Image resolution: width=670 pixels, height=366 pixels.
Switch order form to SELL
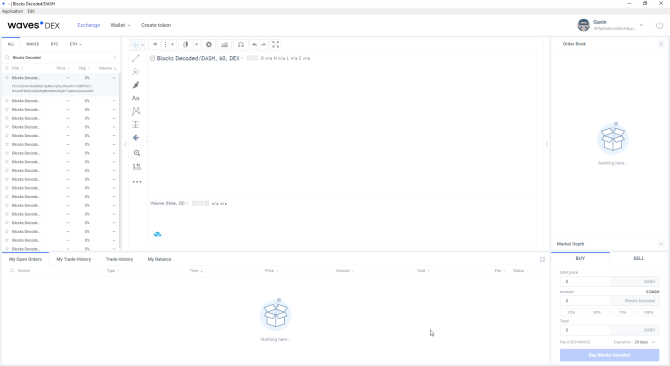pyautogui.click(x=638, y=258)
